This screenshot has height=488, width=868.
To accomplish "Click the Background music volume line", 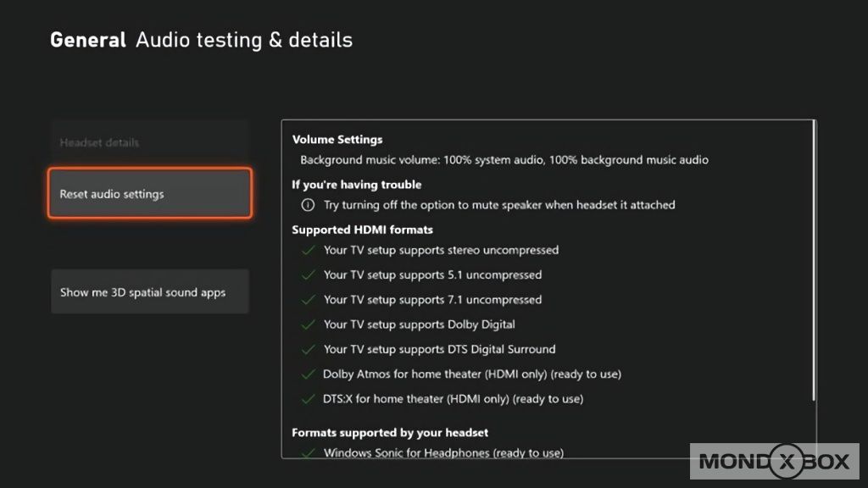I will (504, 159).
